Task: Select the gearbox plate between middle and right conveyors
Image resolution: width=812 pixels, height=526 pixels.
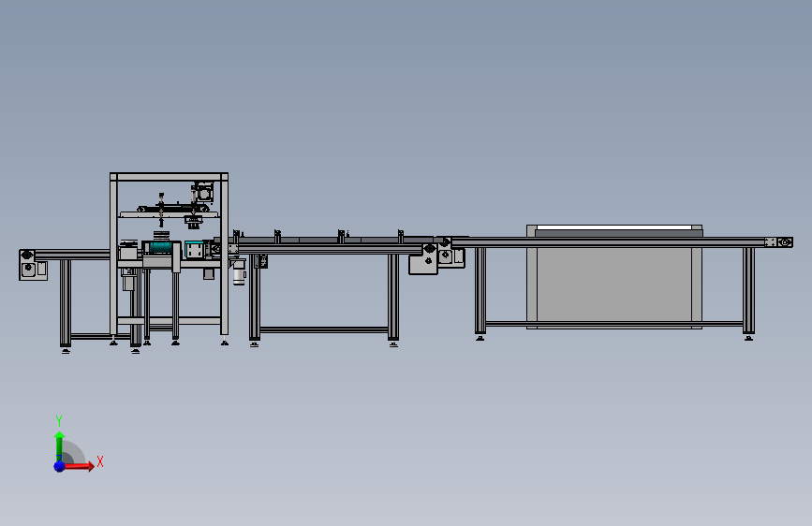Action: pyautogui.click(x=423, y=259)
